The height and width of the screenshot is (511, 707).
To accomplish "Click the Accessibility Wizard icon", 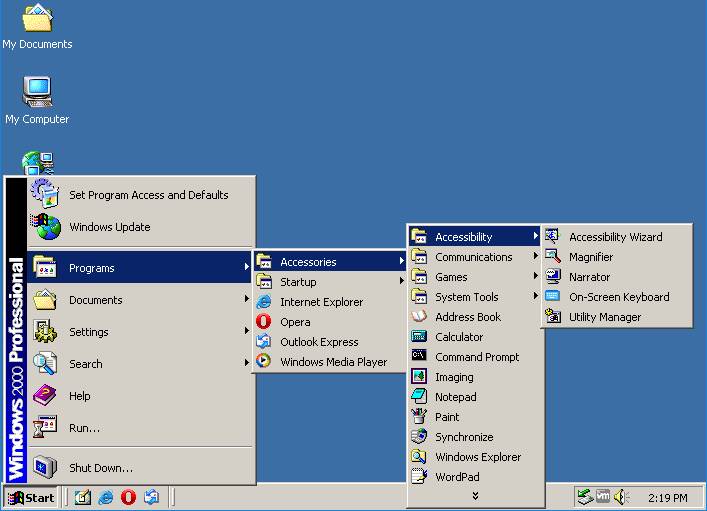I will (553, 236).
